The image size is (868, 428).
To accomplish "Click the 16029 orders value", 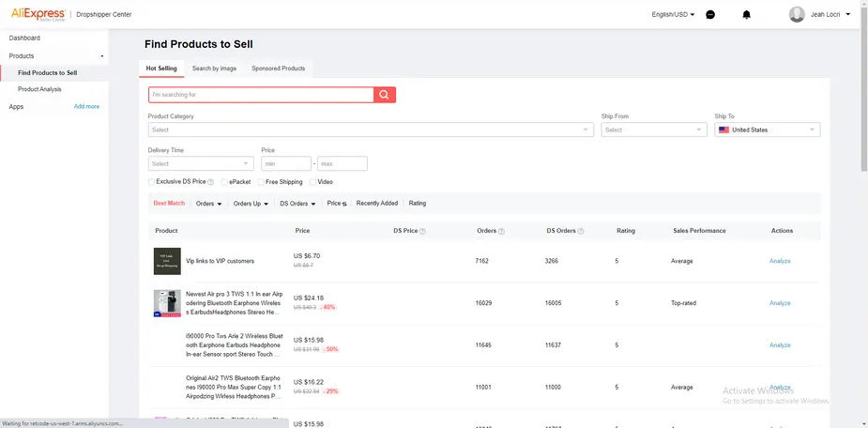I will 483,303.
